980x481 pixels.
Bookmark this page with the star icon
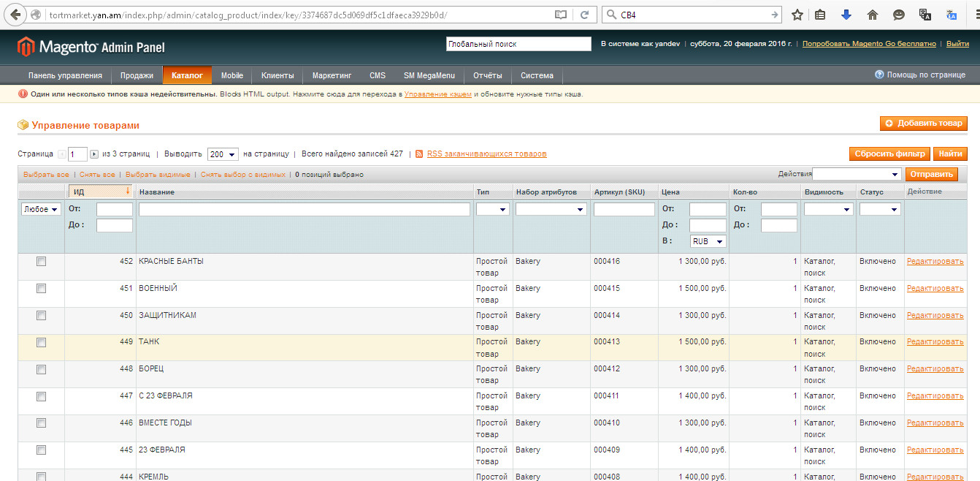[x=797, y=15]
